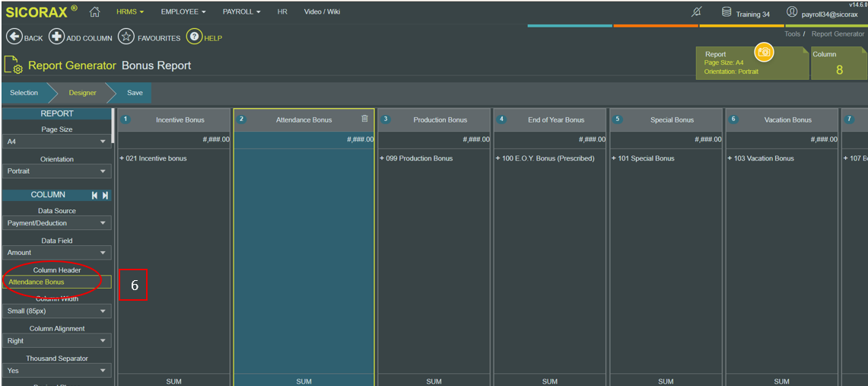
Task: Click the camera icon on Report card
Action: (x=764, y=52)
